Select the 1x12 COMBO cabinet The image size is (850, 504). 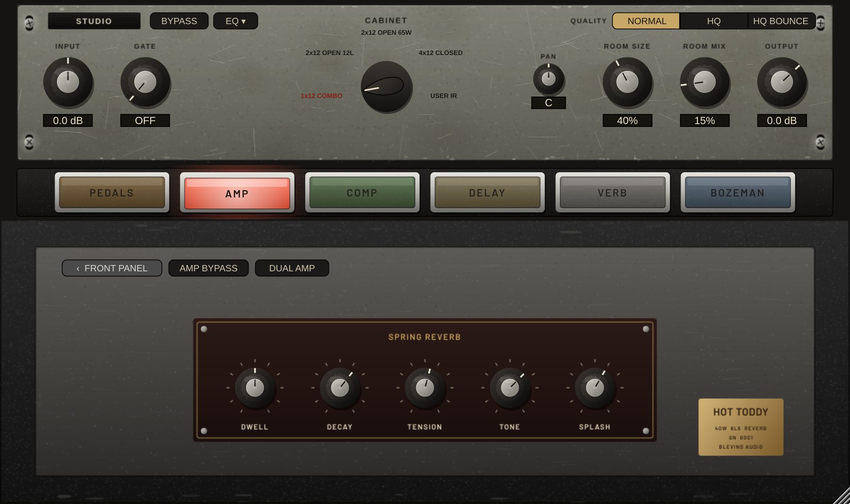tap(321, 96)
